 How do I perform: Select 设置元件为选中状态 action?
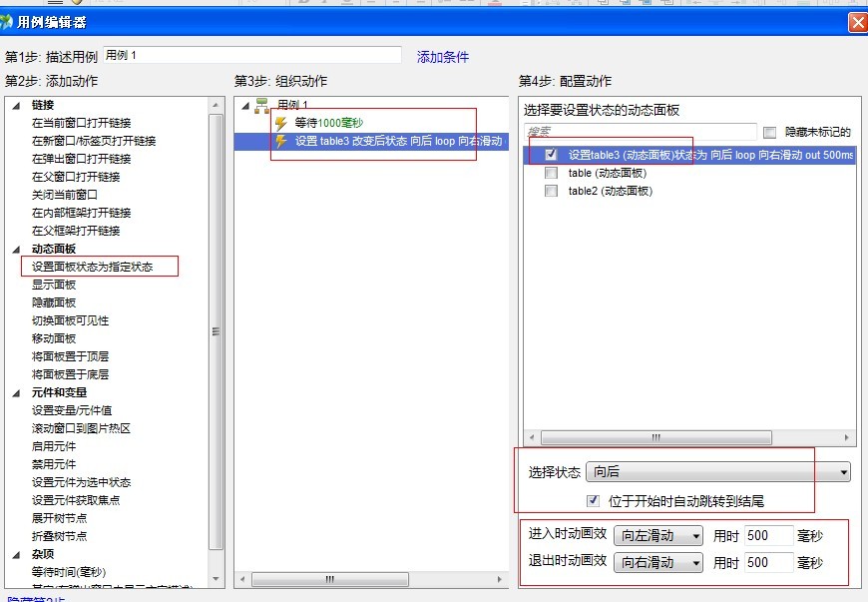[82, 482]
